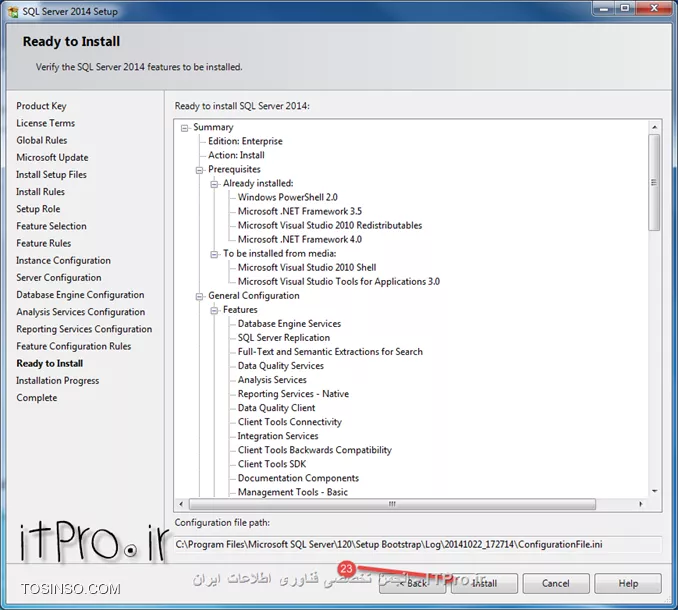The height and width of the screenshot is (610, 678).
Task: Select Microsoft Visual Studio 2010 Shell row
Action: point(307,268)
